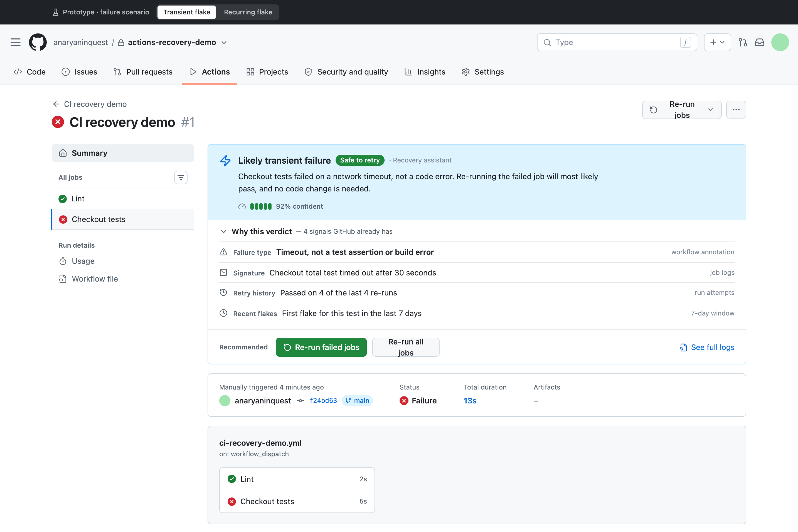Open the Code tab
The image size is (798, 532).
coord(29,72)
